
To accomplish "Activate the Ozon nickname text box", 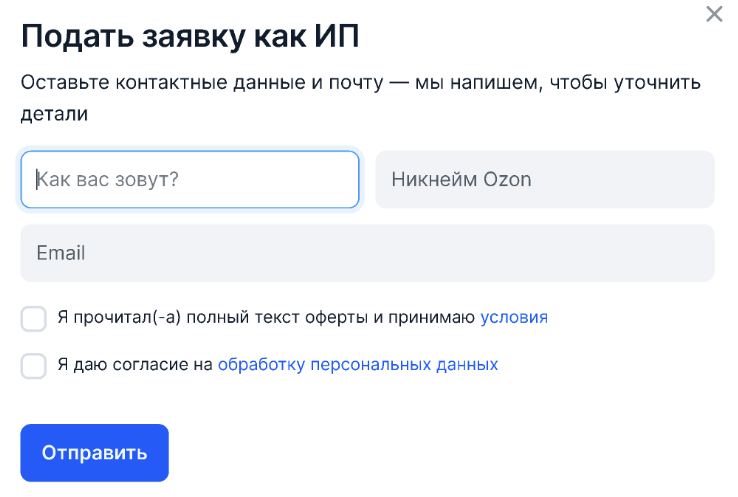I will tap(545, 180).
